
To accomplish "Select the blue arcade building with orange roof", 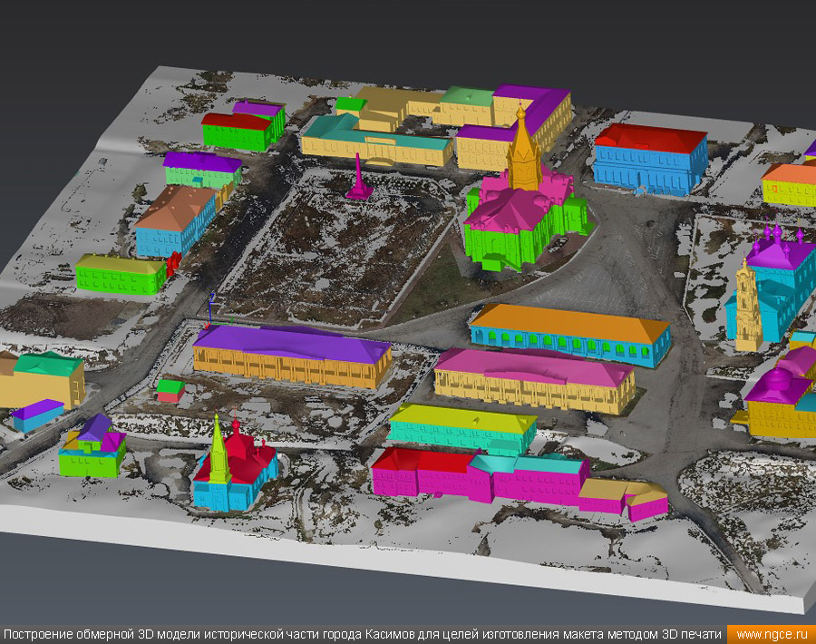I will tap(570, 334).
